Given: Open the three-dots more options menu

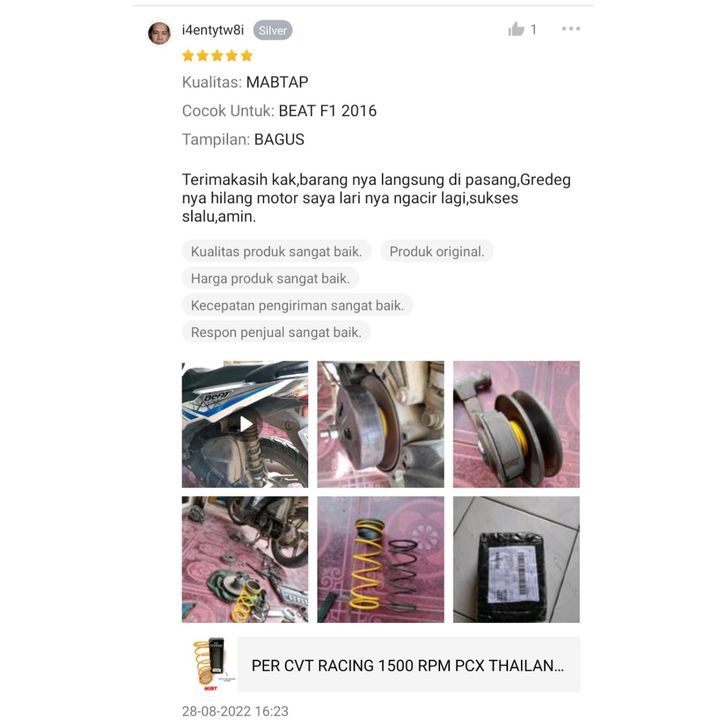Looking at the screenshot, I should pos(570,29).
